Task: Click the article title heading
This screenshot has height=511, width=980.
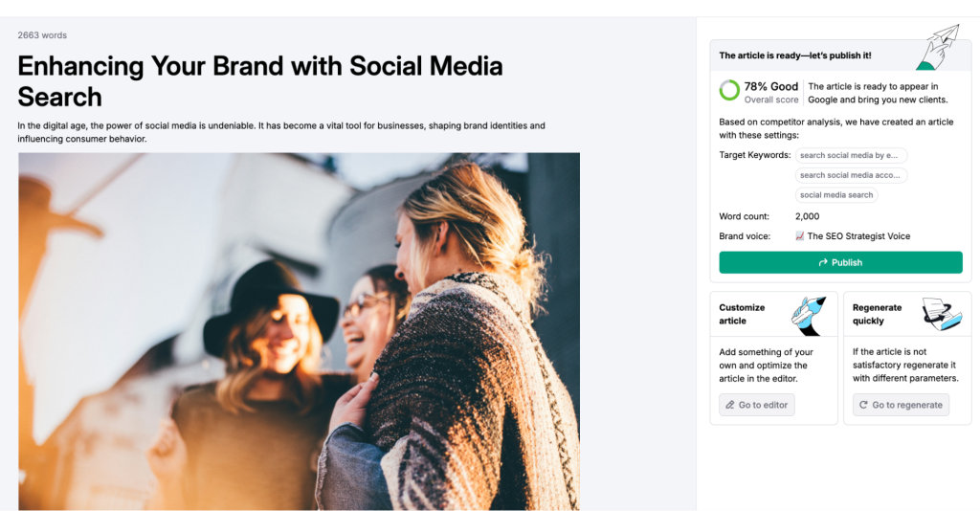Action: 260,81
